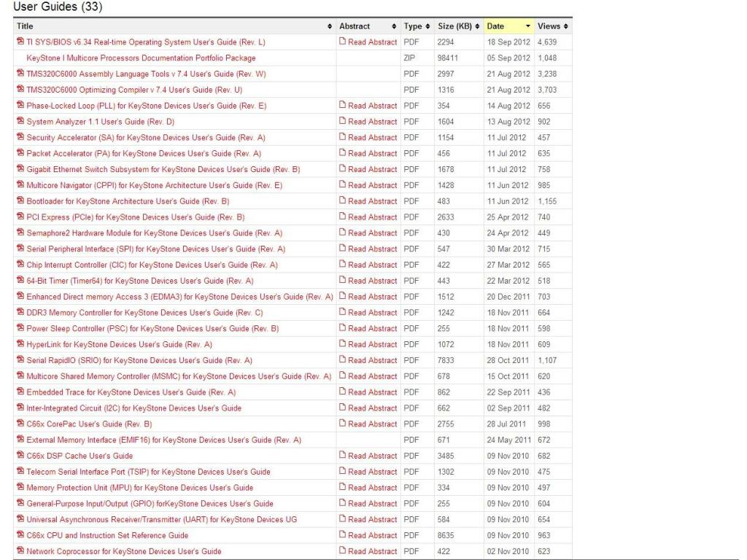This screenshot has width=747, height=560.
Task: Click PDF icon beside C66x CorePac User's Guide
Action: point(20,424)
